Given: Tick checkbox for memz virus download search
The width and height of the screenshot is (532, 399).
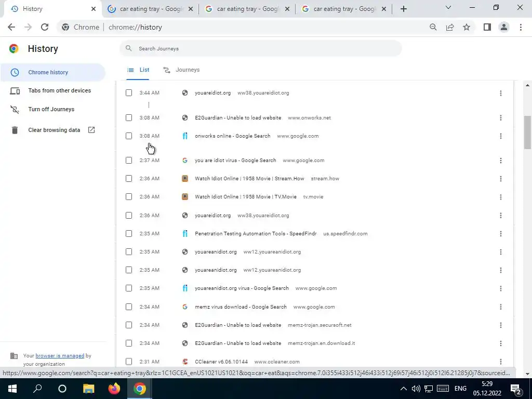Looking at the screenshot, I should [x=129, y=307].
